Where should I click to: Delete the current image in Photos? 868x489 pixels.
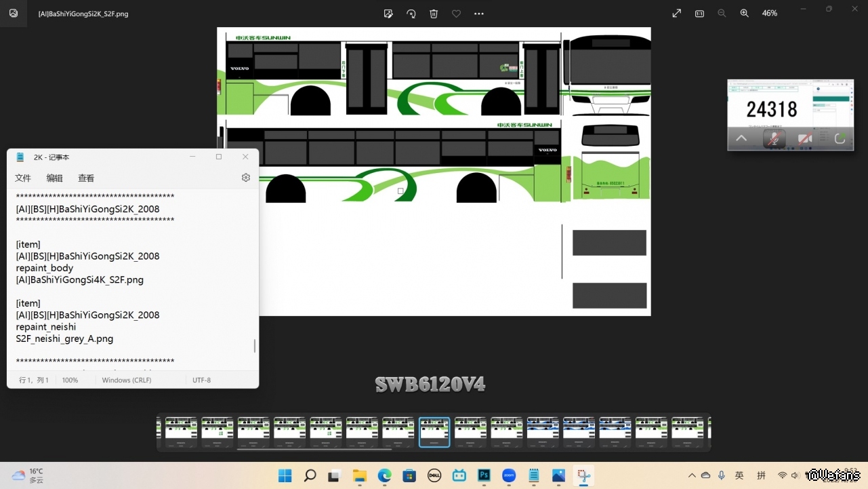[x=434, y=14]
